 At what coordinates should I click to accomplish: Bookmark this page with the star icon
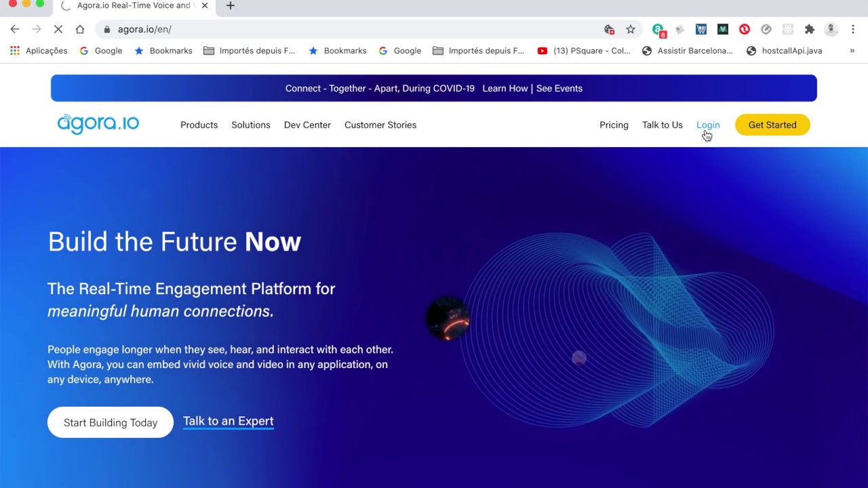(631, 29)
